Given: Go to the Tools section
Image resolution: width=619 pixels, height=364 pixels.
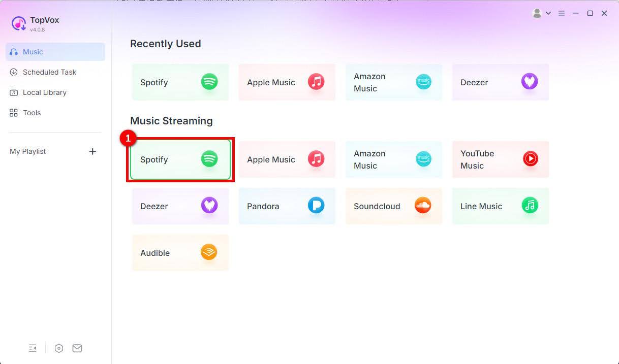Looking at the screenshot, I should [x=33, y=113].
